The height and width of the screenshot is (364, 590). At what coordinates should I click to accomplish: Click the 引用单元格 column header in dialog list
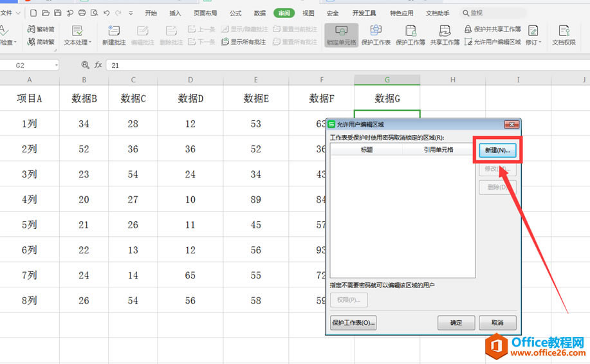[438, 150]
